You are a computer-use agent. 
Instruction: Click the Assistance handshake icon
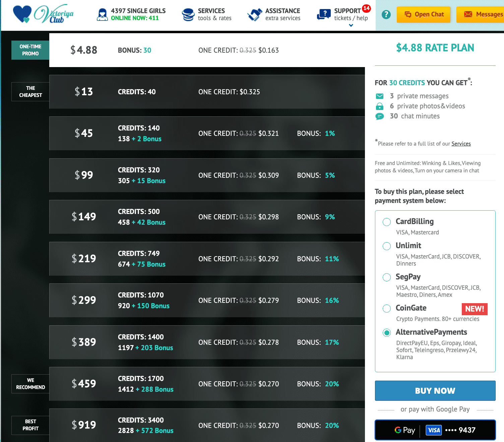pos(255,15)
